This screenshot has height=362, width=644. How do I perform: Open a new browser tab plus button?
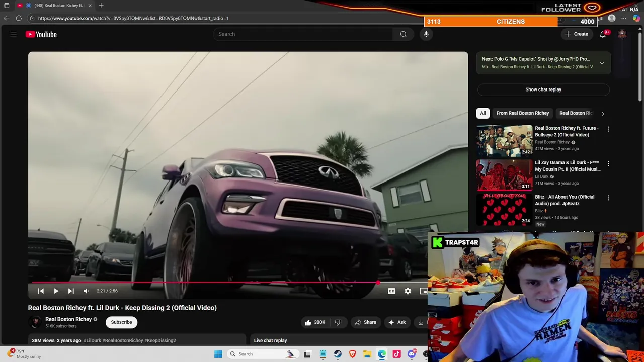101,5
